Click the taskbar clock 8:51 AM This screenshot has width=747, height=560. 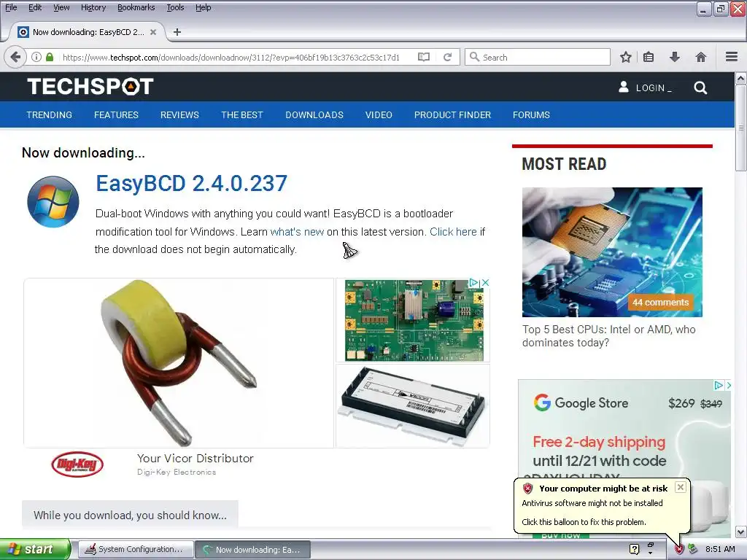720,550
